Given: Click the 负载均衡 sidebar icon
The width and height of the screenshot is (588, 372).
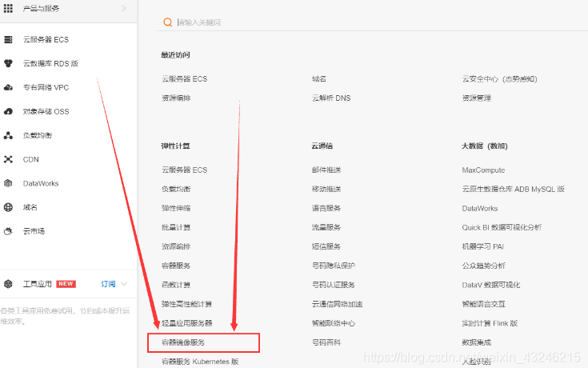Looking at the screenshot, I should 8,135.
